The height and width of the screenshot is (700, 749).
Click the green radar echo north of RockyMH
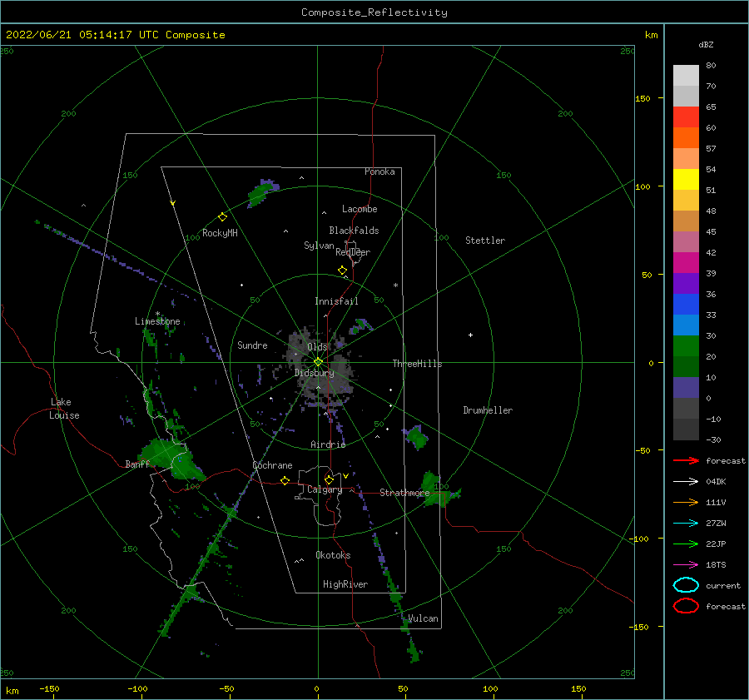pos(262,192)
